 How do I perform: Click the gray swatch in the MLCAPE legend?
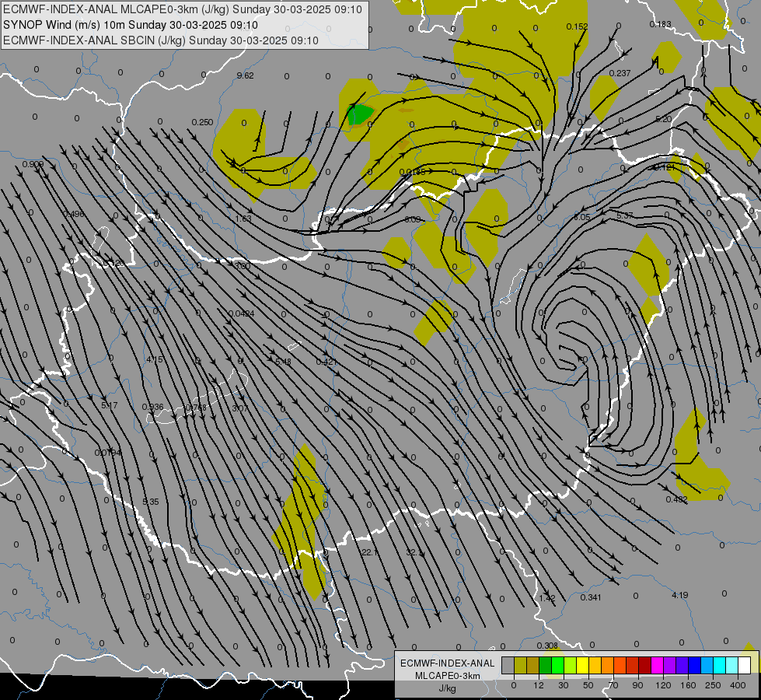click(x=508, y=665)
